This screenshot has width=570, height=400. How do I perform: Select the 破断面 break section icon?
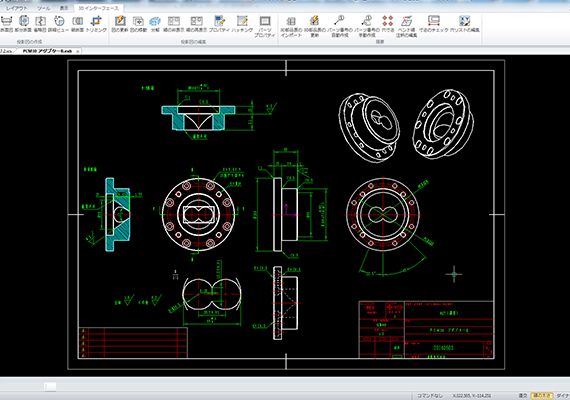(x=77, y=24)
